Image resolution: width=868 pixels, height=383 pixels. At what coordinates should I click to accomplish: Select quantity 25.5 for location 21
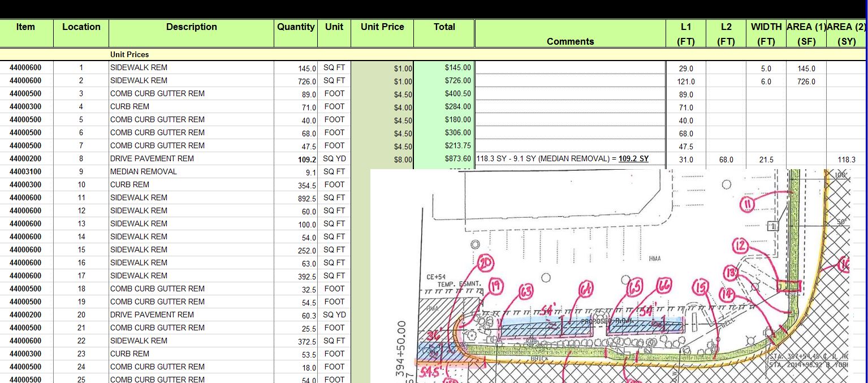click(x=296, y=329)
